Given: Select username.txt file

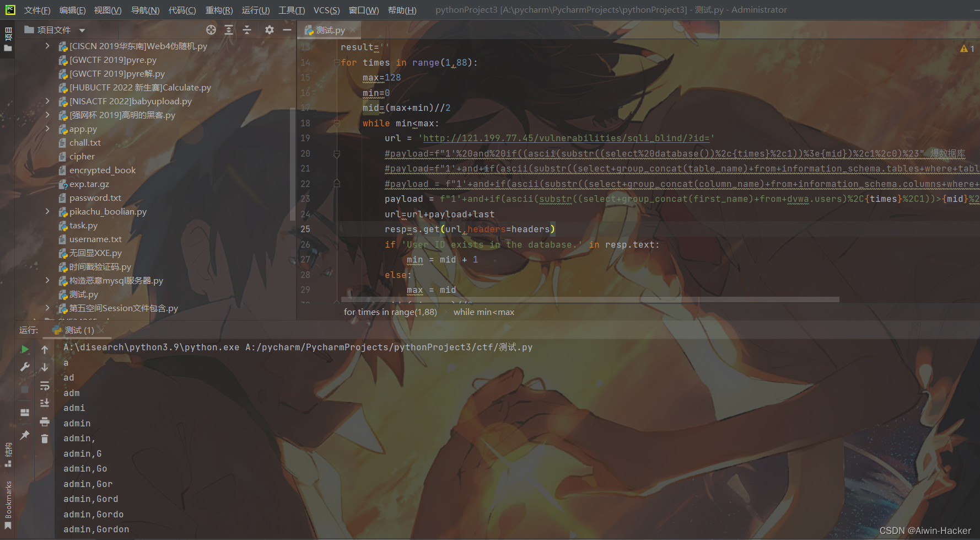Looking at the screenshot, I should coord(90,239).
